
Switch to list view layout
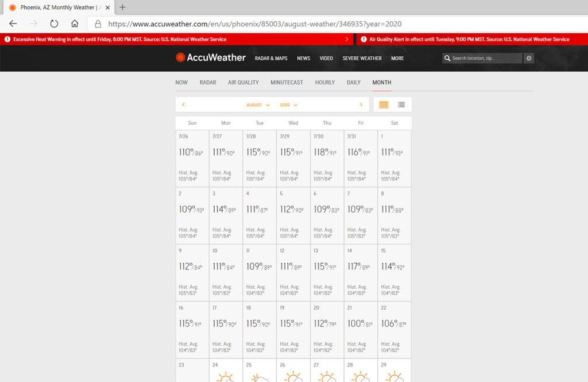[401, 105]
